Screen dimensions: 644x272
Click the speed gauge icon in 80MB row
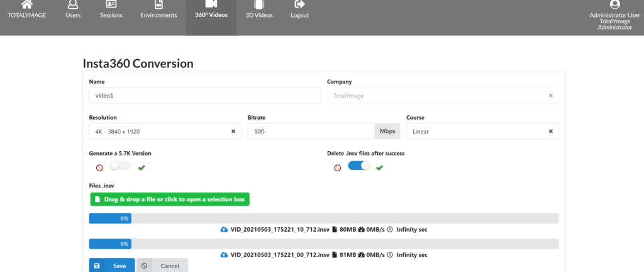coord(362,230)
